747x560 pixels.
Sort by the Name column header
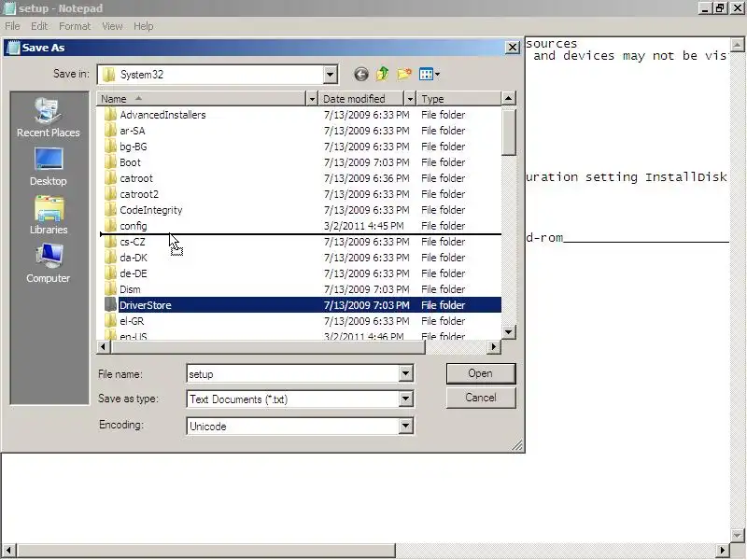[x=201, y=99]
